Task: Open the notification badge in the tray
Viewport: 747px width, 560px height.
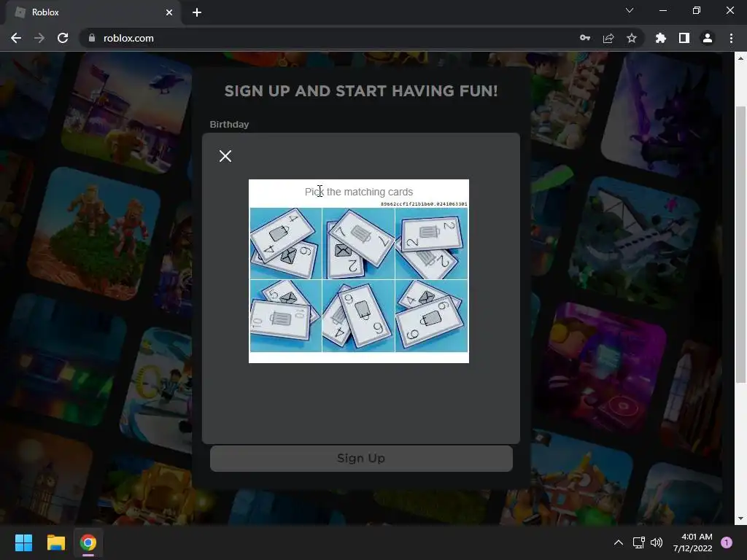Action: [x=727, y=542]
